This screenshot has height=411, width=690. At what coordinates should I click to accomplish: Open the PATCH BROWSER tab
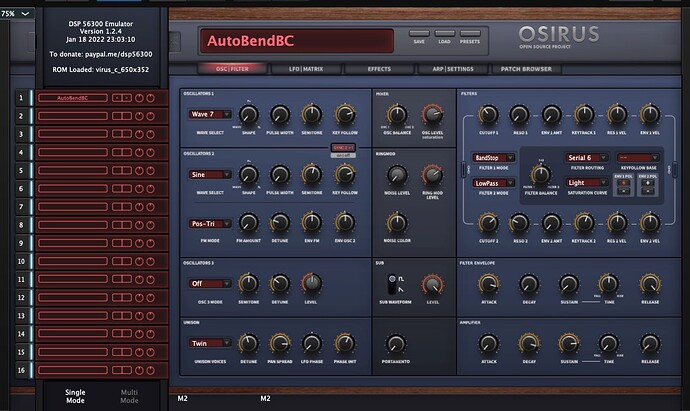(x=526, y=69)
